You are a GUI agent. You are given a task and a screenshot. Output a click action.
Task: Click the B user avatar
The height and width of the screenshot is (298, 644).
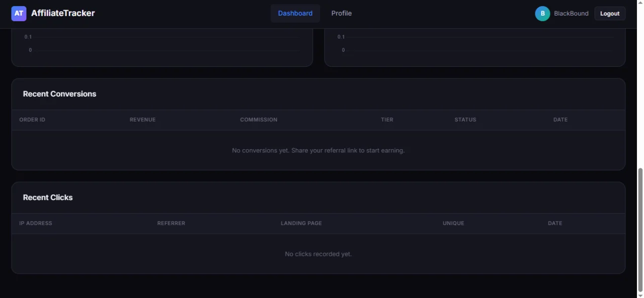tap(542, 14)
